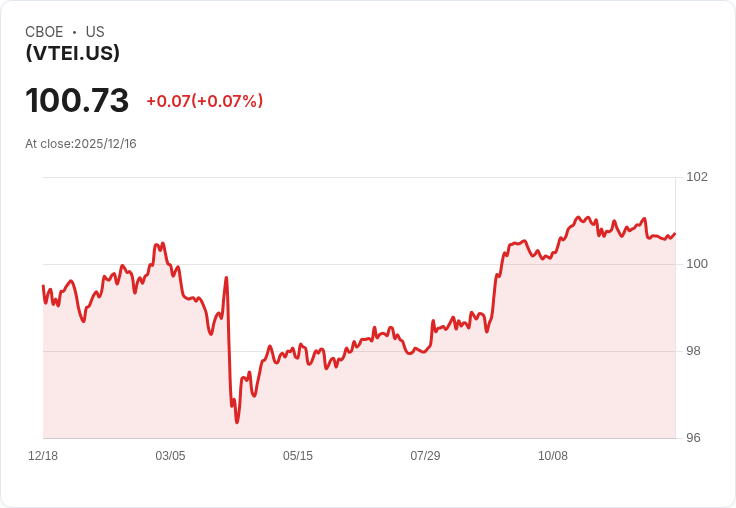The width and height of the screenshot is (736, 508).
Task: Select the 03/05 date marker
Action: pos(170,456)
